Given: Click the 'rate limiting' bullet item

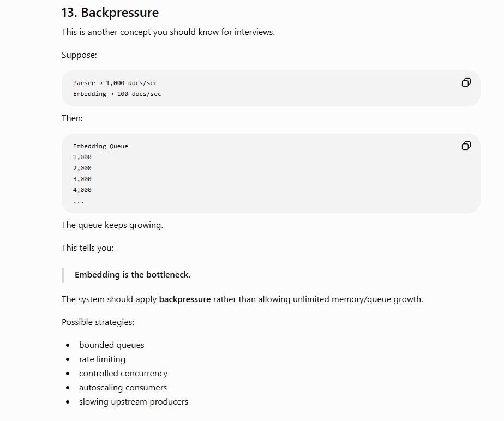Looking at the screenshot, I should 102,359.
